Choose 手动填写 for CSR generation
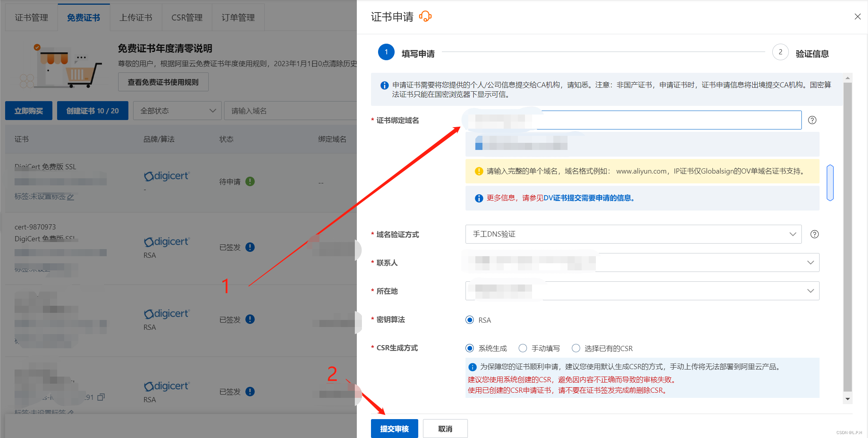Image resolution: width=868 pixels, height=438 pixels. coord(523,348)
